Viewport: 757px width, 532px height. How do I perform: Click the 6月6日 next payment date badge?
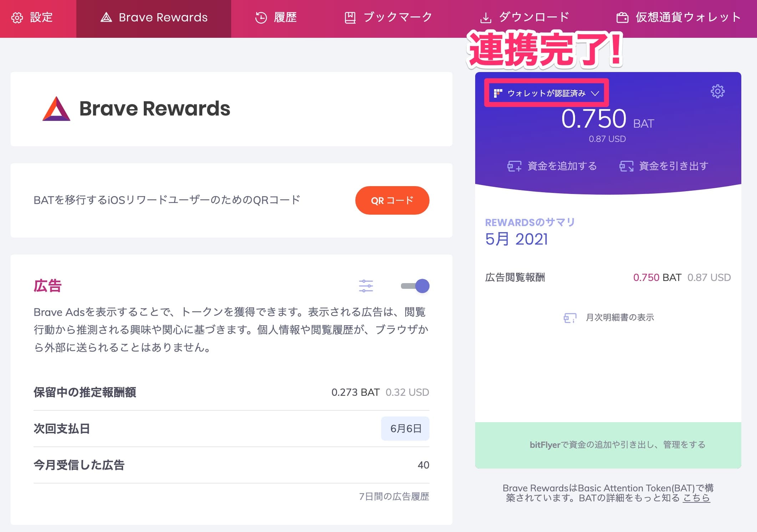pos(405,429)
